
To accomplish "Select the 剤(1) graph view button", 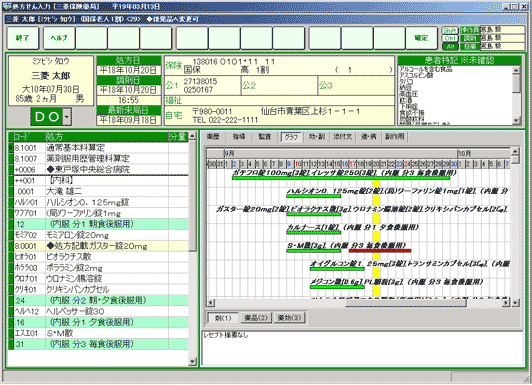I will [223, 318].
